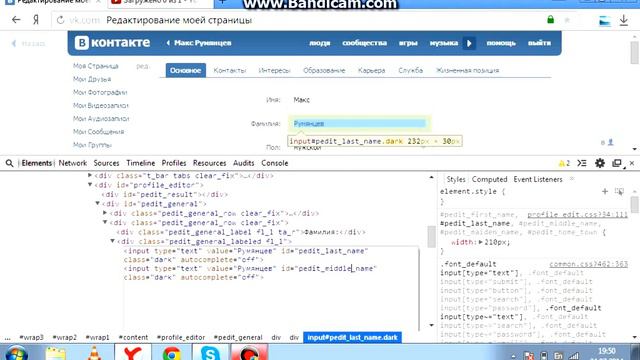Open the Контакты profile tab
This screenshot has height=360, width=640.
click(230, 70)
